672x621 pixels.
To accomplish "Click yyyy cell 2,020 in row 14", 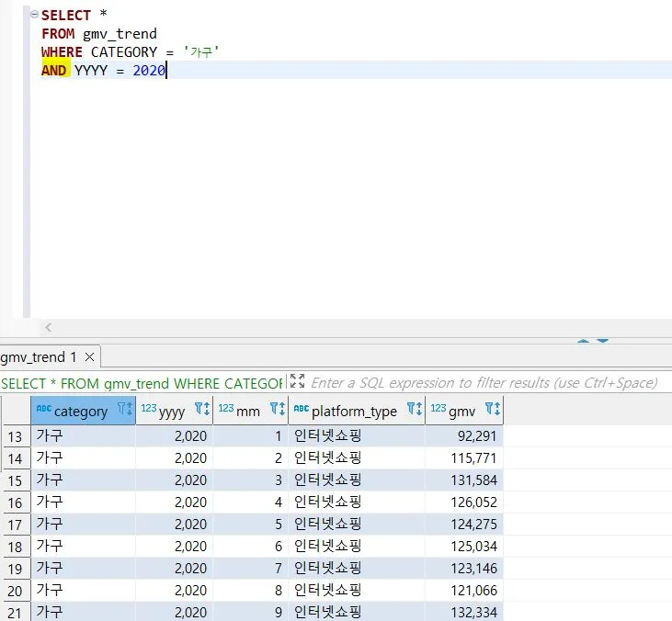I will (x=174, y=458).
